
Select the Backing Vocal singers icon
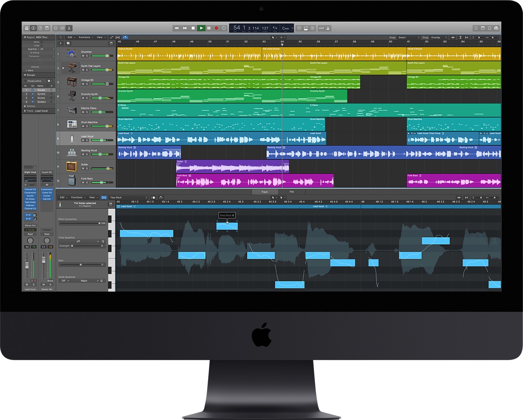[72, 152]
